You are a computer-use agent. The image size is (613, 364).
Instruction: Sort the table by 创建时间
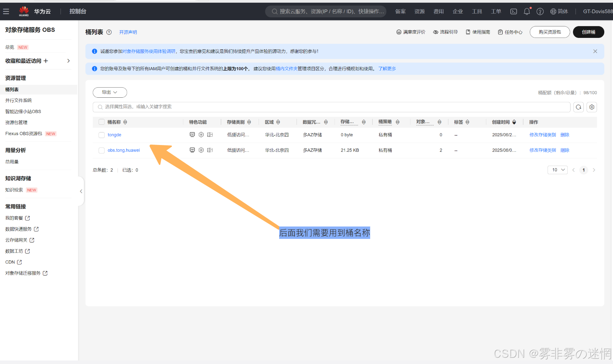click(514, 122)
